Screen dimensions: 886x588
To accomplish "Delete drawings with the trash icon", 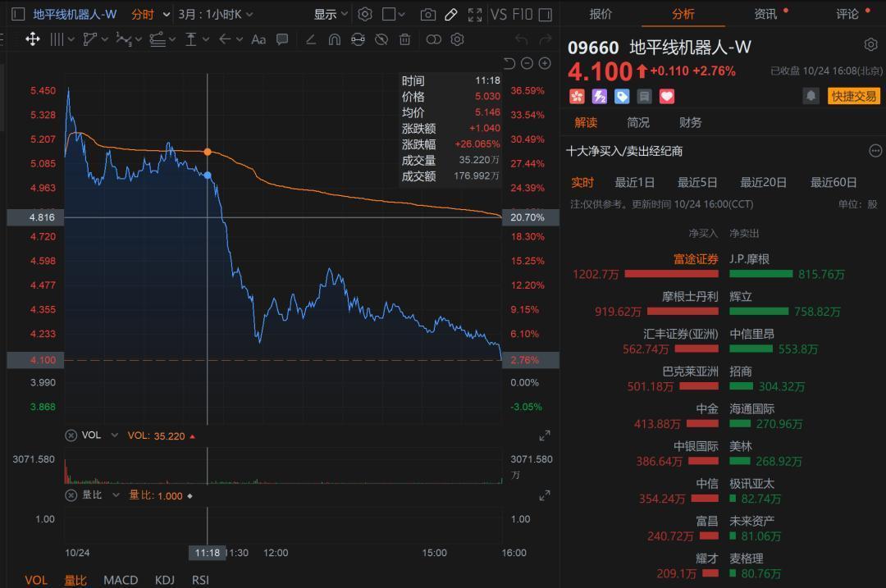I will click(x=404, y=39).
